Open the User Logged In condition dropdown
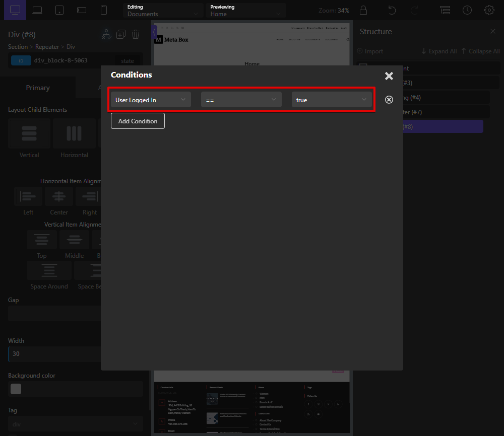 (x=150, y=99)
